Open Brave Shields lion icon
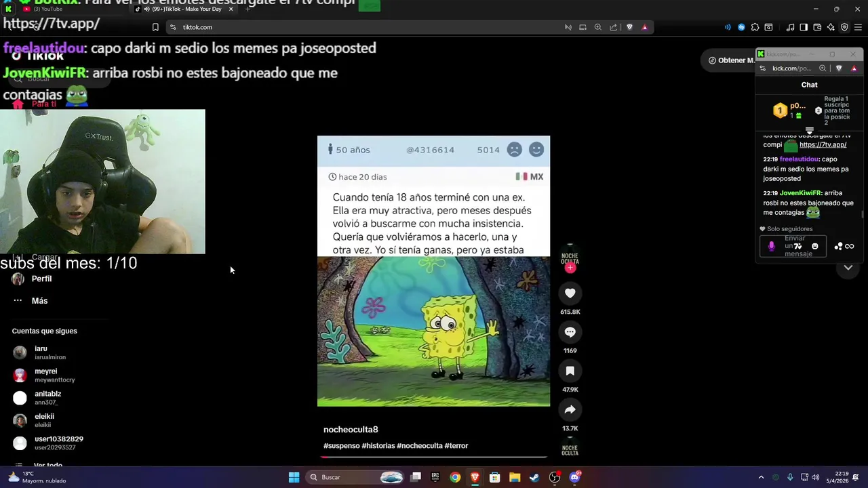 coord(629,27)
